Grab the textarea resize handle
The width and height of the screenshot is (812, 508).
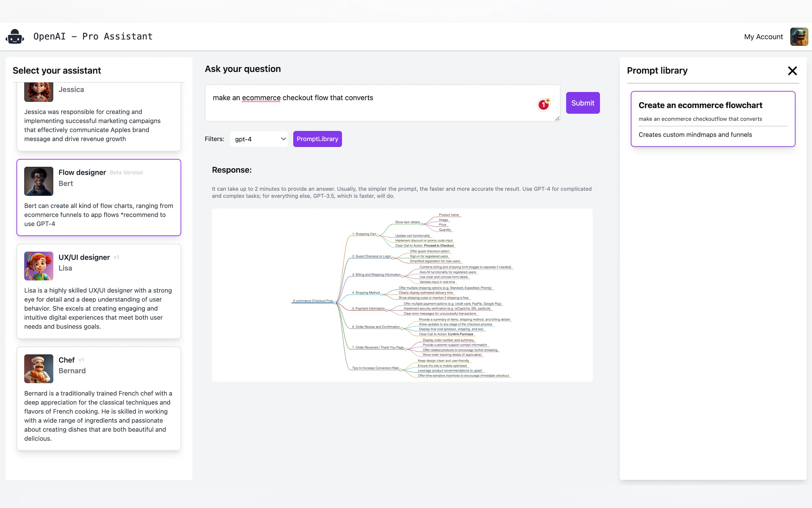point(557,118)
